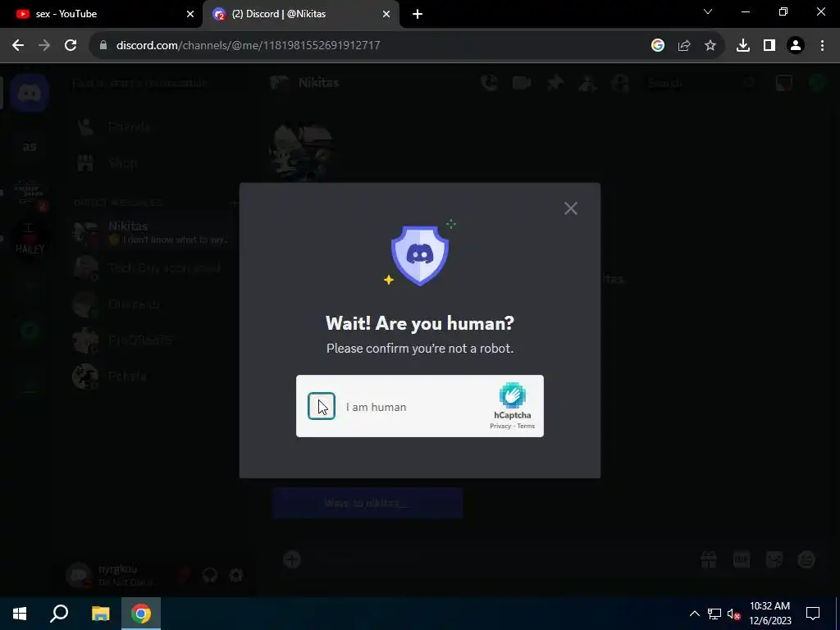The height and width of the screenshot is (630, 840).
Task: Click the hCaptcha logo
Action: (x=513, y=396)
